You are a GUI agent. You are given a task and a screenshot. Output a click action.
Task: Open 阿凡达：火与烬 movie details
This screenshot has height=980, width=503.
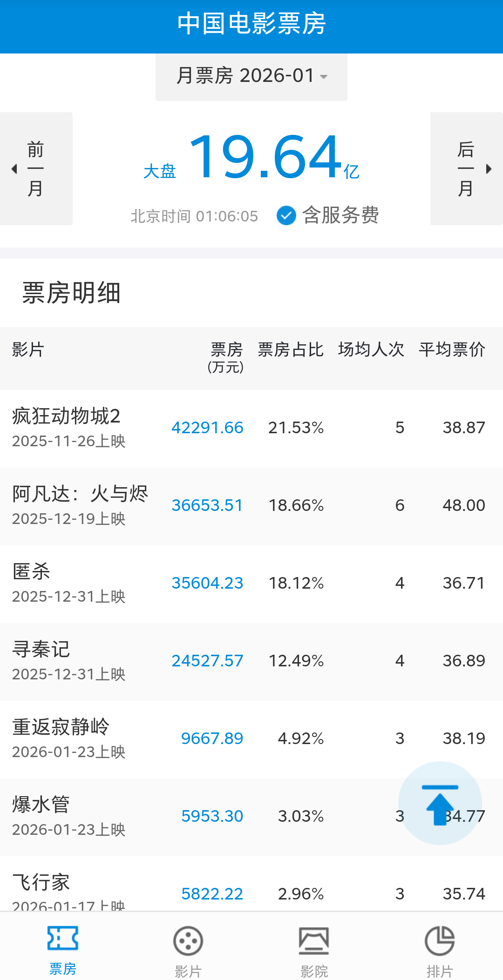coord(80,494)
